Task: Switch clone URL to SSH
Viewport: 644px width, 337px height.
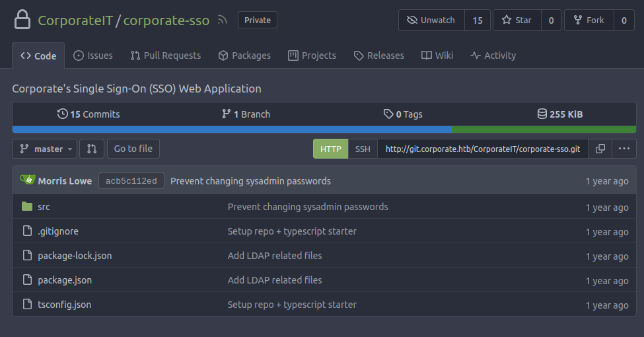Action: coord(363,149)
